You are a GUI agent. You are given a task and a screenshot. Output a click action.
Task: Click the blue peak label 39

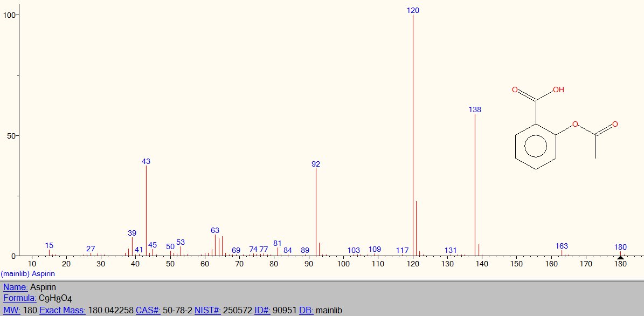132,233
